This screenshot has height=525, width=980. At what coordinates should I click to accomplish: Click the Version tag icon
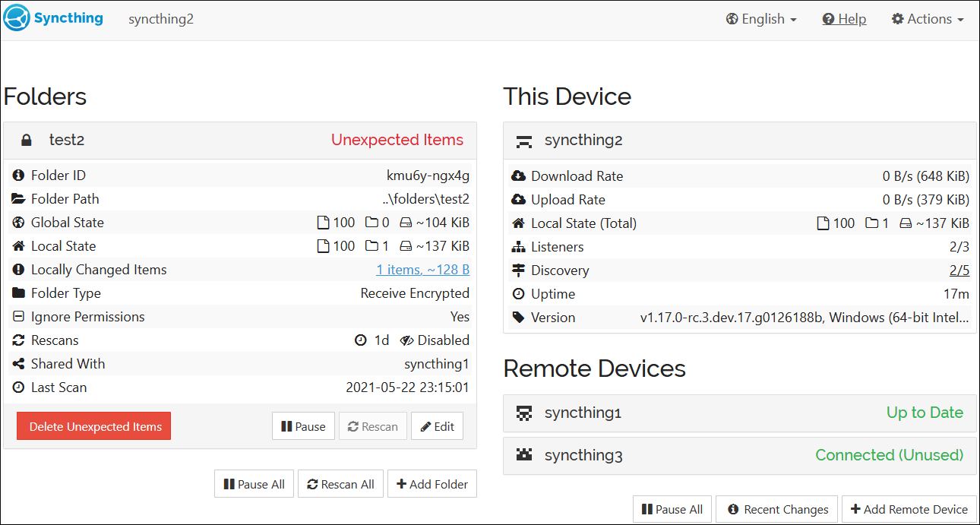click(x=518, y=317)
